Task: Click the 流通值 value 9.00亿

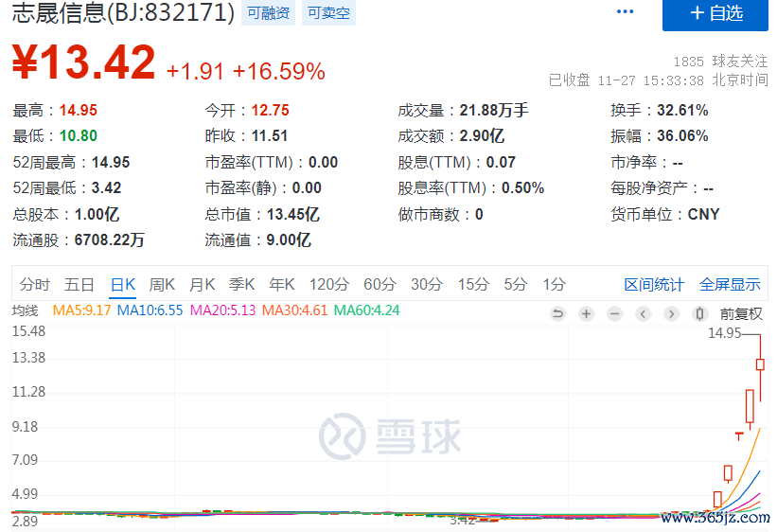Action: coord(289,240)
